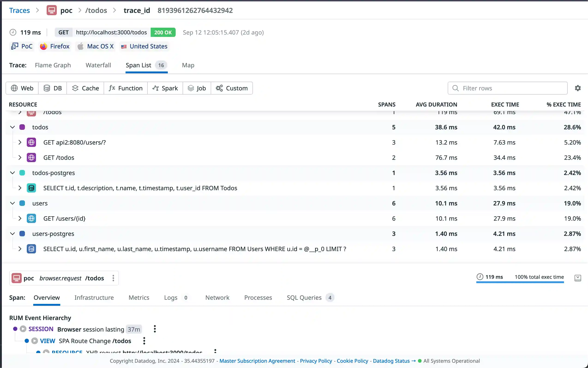Toggle the Function span filter
588x368 pixels.
126,88
